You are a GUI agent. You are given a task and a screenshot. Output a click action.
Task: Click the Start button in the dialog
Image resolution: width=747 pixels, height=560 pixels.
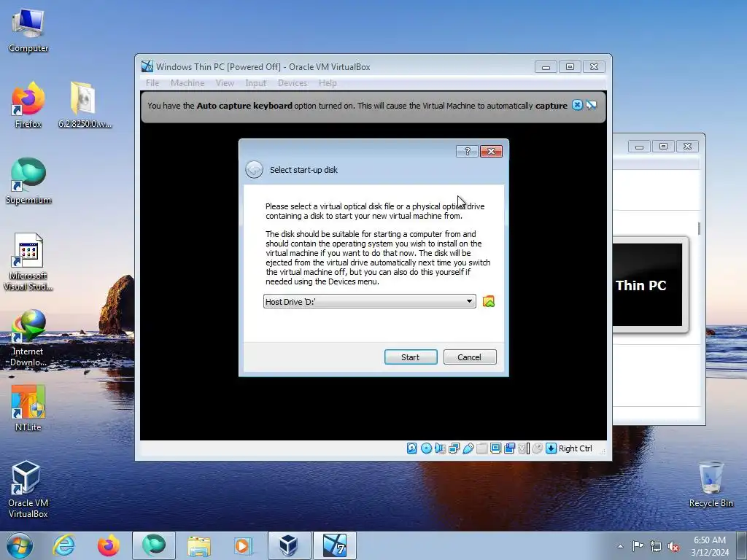click(x=411, y=357)
